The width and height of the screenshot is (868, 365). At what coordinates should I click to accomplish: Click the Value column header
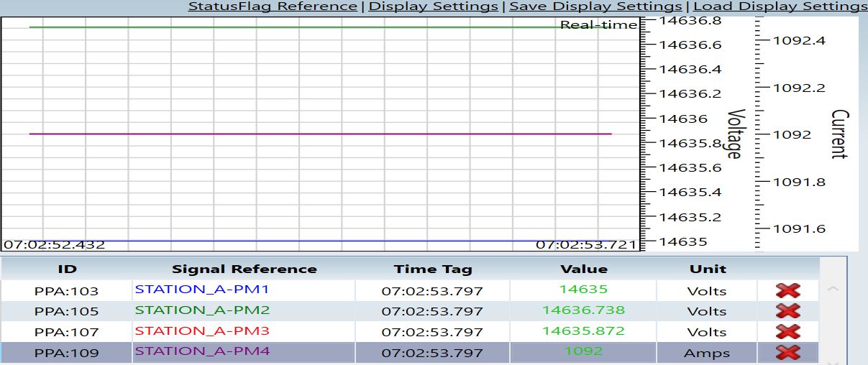pos(583,269)
